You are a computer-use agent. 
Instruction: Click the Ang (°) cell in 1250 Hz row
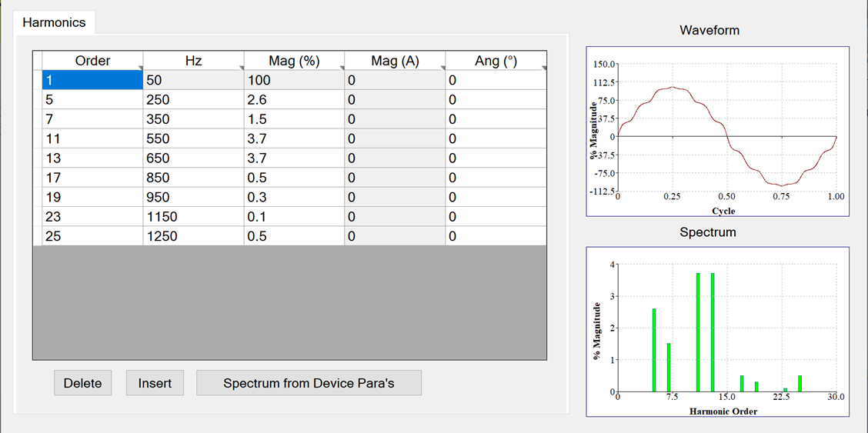[496, 236]
